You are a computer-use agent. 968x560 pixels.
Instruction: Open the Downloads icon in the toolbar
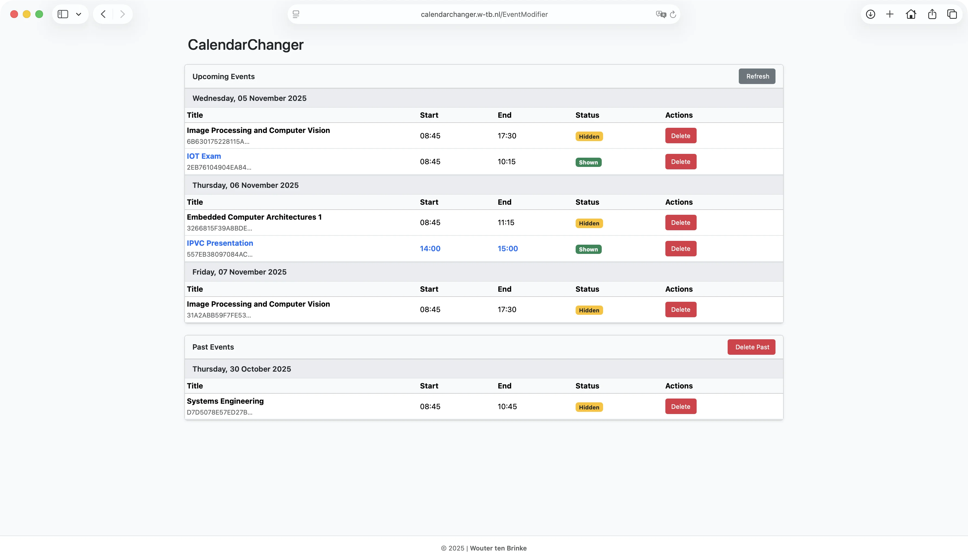pos(870,14)
